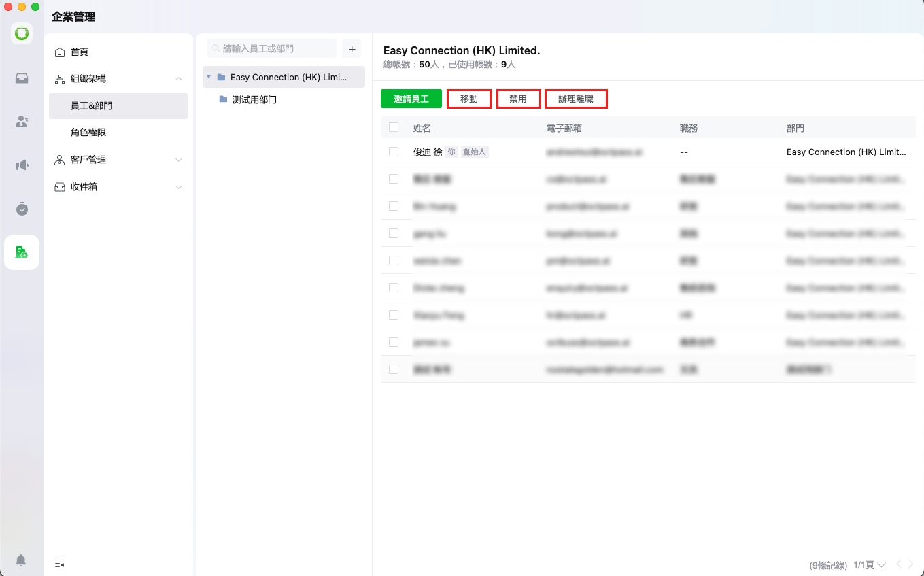Tick the checkbox on the last employee row

click(x=394, y=369)
